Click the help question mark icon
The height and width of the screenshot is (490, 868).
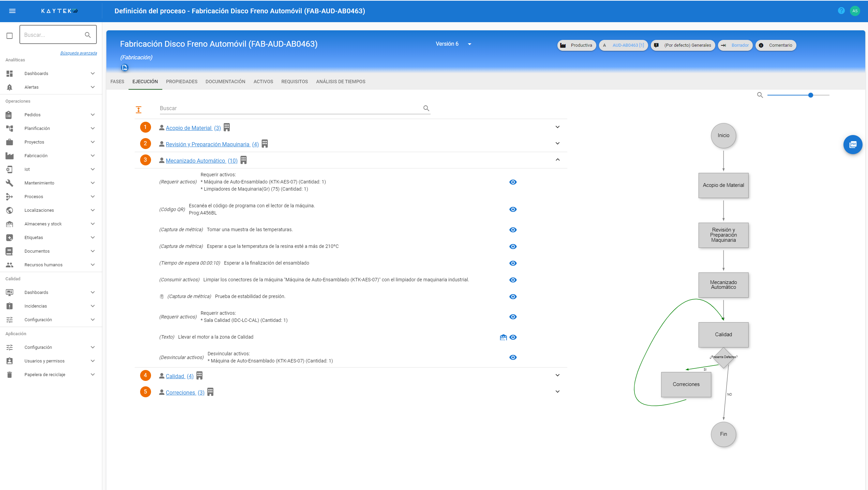coord(841,11)
